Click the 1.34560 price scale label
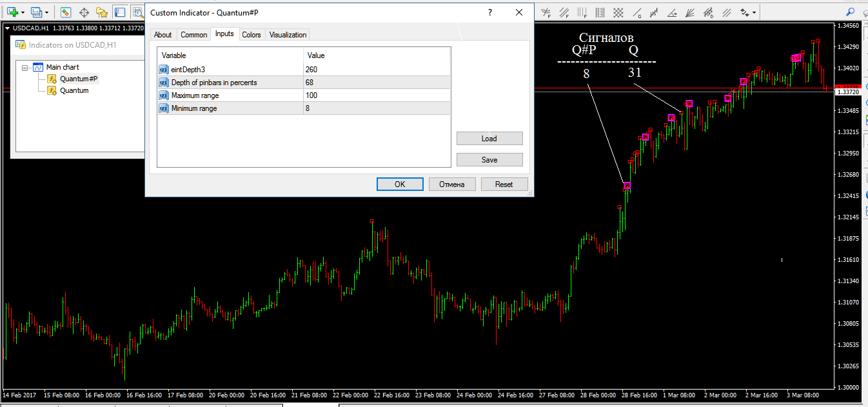Image resolution: width=868 pixels, height=407 pixels. 848,26
